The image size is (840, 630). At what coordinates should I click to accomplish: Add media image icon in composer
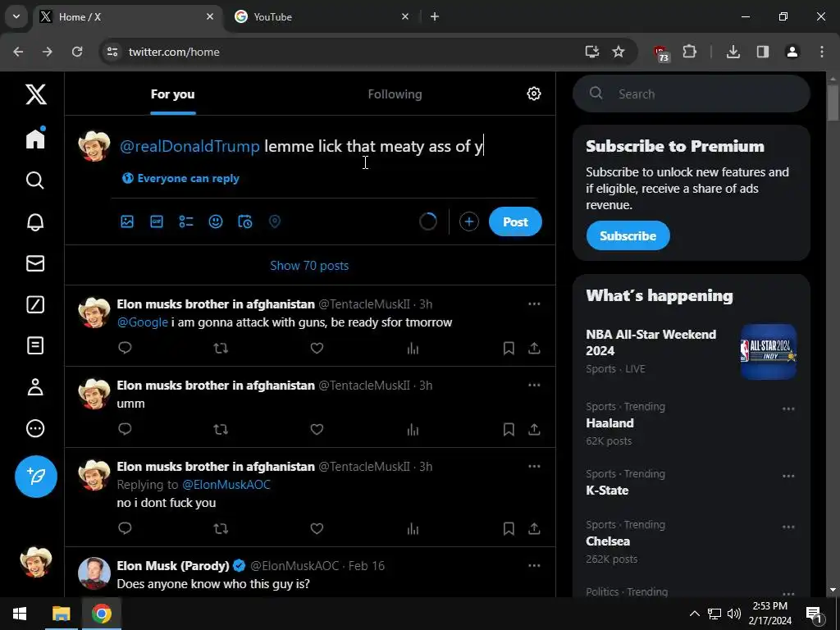tap(127, 221)
